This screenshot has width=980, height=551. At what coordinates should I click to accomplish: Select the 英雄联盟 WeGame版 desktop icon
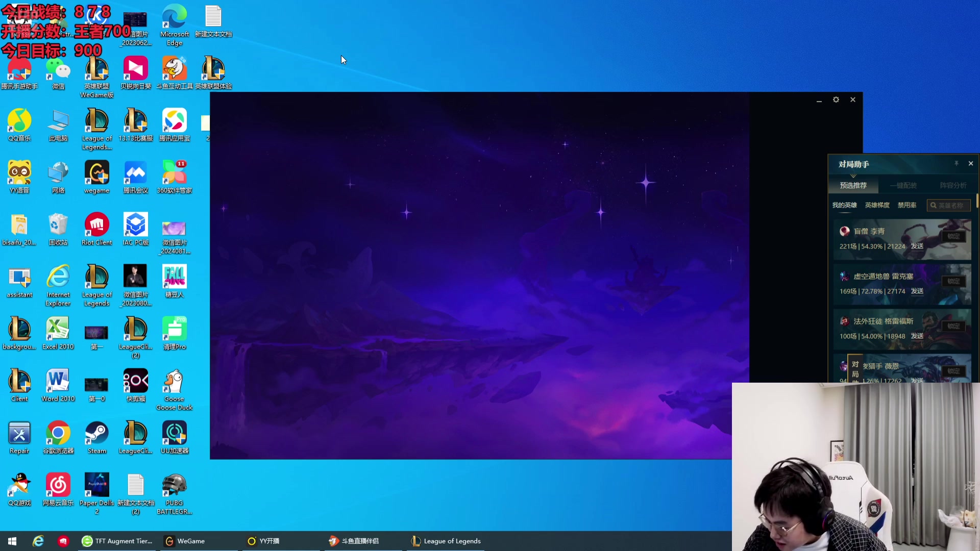tap(96, 77)
